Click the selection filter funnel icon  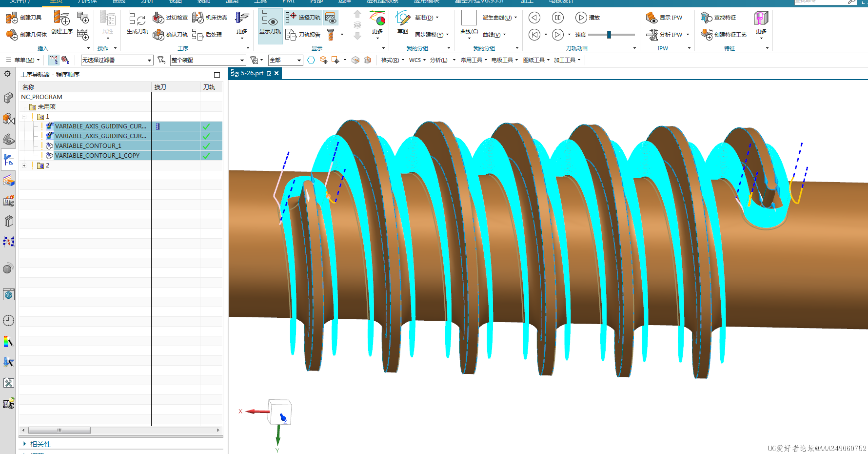pyautogui.click(x=161, y=60)
